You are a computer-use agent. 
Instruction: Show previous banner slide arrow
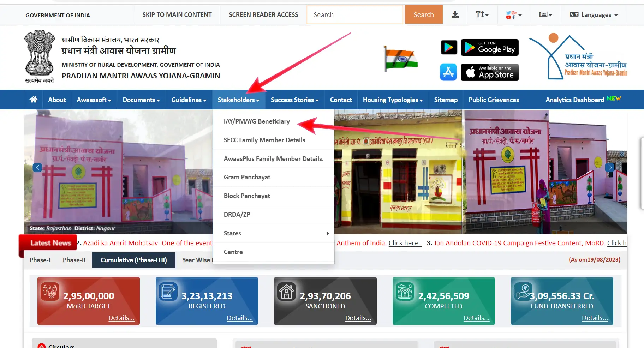pyautogui.click(x=37, y=167)
